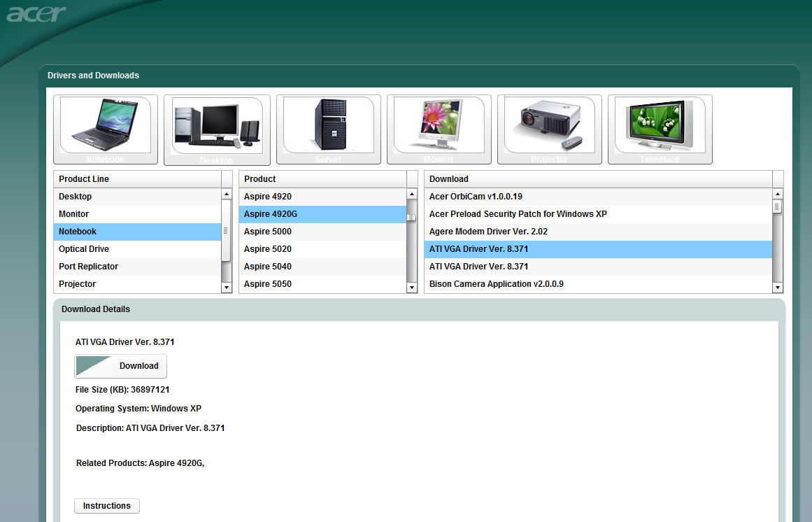The height and width of the screenshot is (522, 812).
Task: Click the Acer logo
Action: click(x=36, y=13)
